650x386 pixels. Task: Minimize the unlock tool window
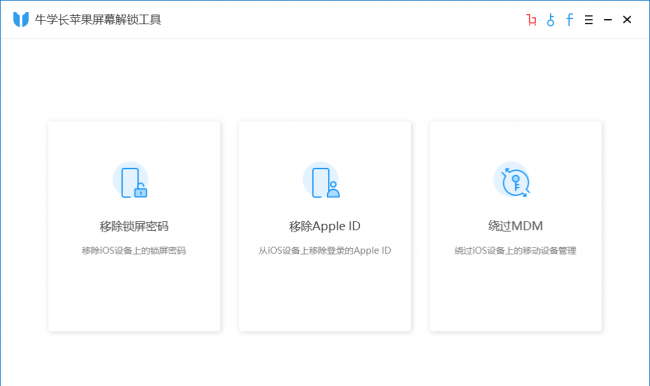(x=608, y=19)
